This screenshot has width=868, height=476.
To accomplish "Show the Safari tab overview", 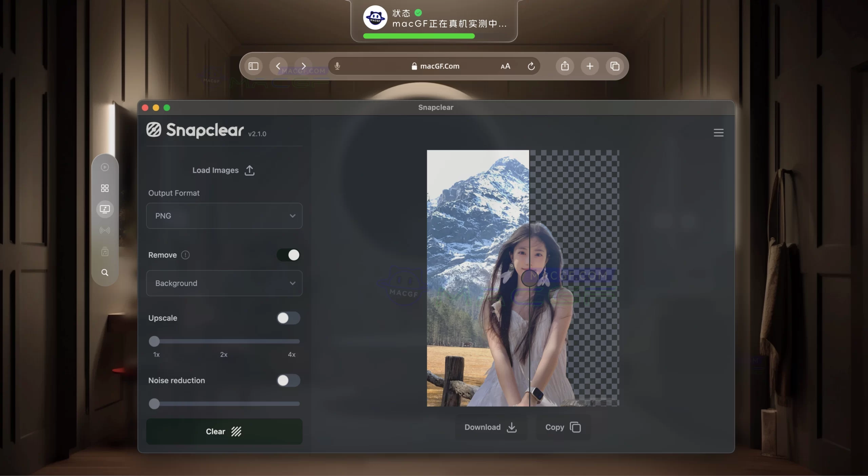I will 615,66.
